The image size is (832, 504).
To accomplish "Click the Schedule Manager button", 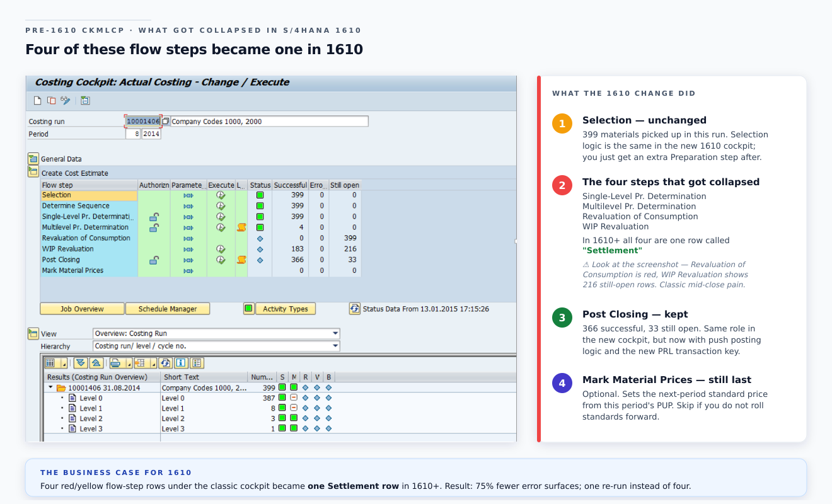I will (x=168, y=309).
